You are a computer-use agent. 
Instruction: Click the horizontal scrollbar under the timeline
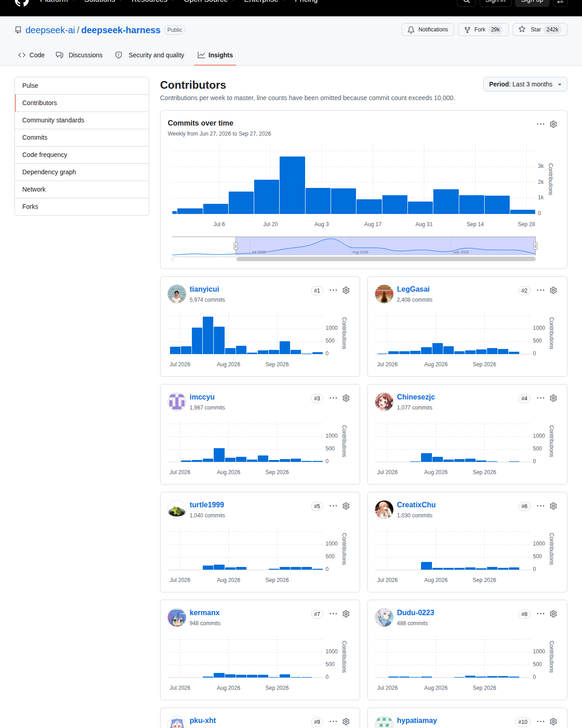point(386,259)
